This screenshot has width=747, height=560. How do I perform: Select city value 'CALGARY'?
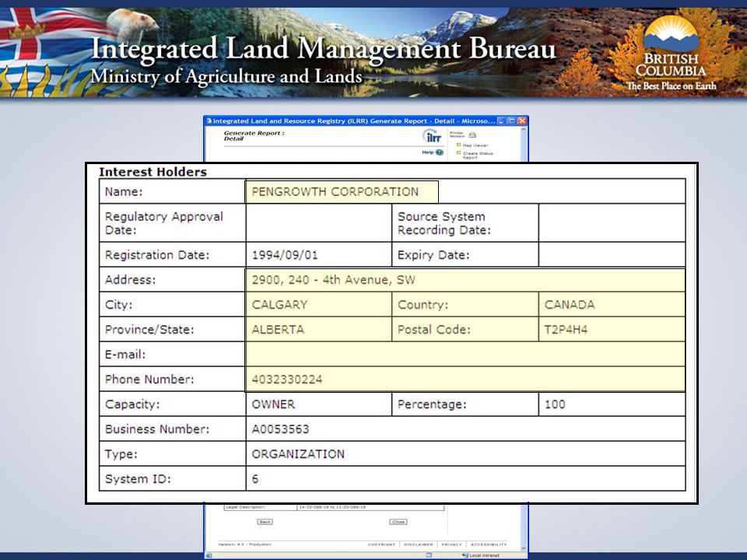(x=279, y=304)
